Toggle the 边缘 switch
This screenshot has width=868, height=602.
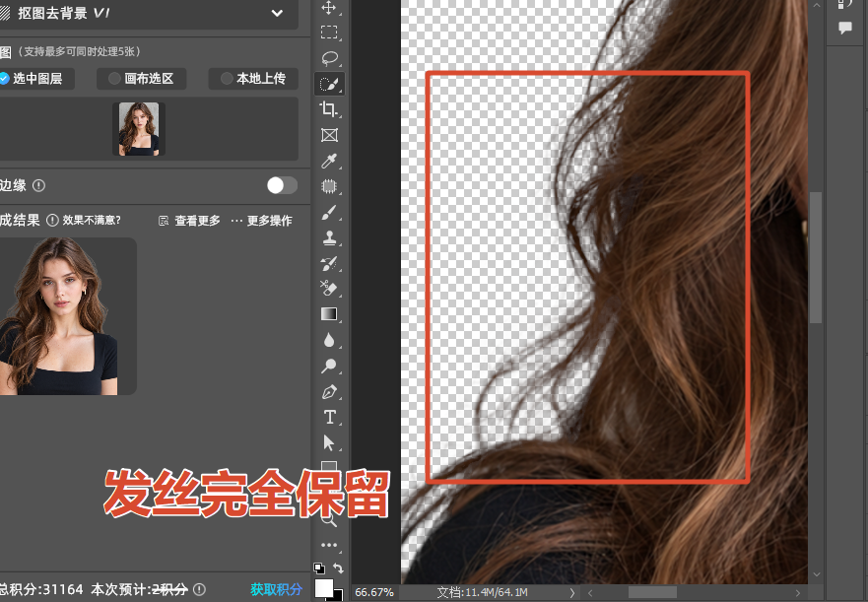[283, 185]
